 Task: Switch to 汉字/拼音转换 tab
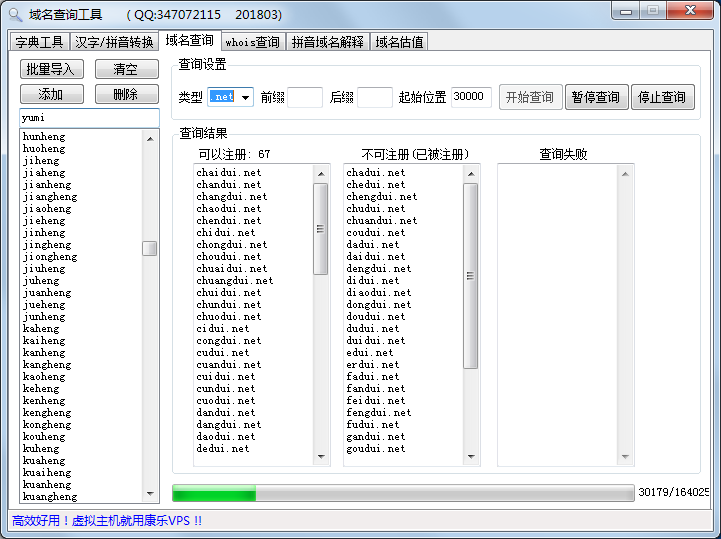(114, 42)
